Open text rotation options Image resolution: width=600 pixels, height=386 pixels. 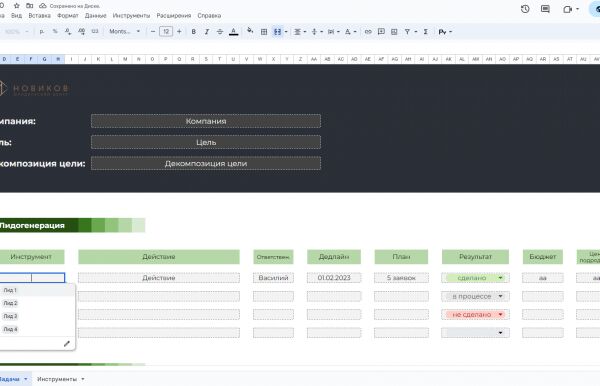[x=348, y=32]
